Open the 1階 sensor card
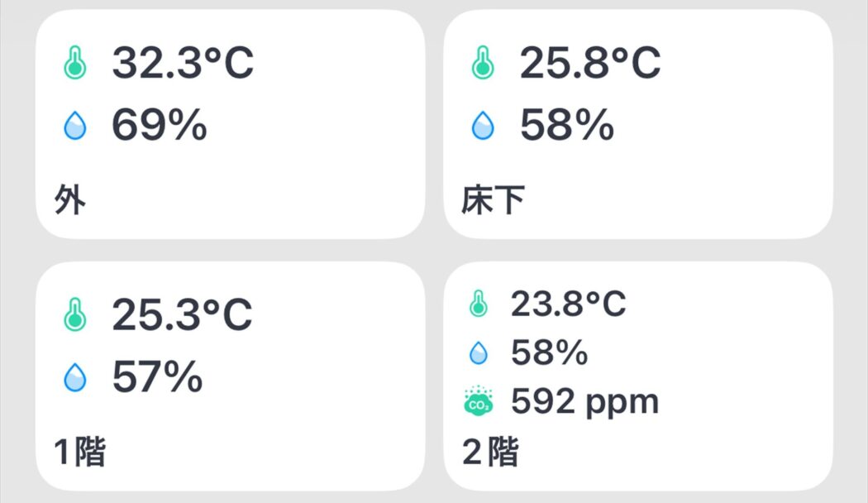Image resolution: width=868 pixels, height=503 pixels. (x=231, y=376)
